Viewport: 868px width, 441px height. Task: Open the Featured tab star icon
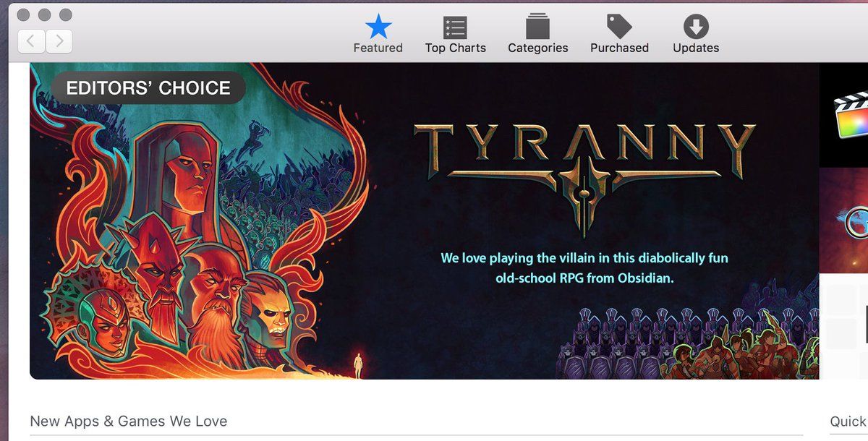(x=378, y=27)
